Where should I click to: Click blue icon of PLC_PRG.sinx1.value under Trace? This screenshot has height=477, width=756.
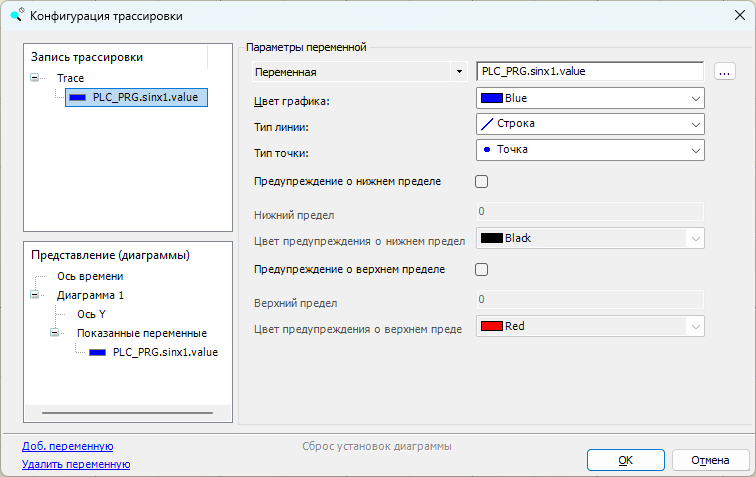point(79,97)
